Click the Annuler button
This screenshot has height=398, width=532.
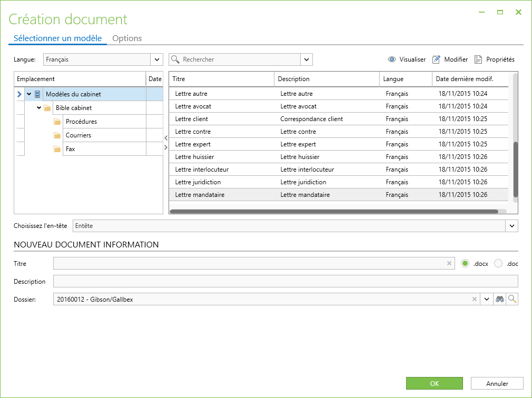497,384
